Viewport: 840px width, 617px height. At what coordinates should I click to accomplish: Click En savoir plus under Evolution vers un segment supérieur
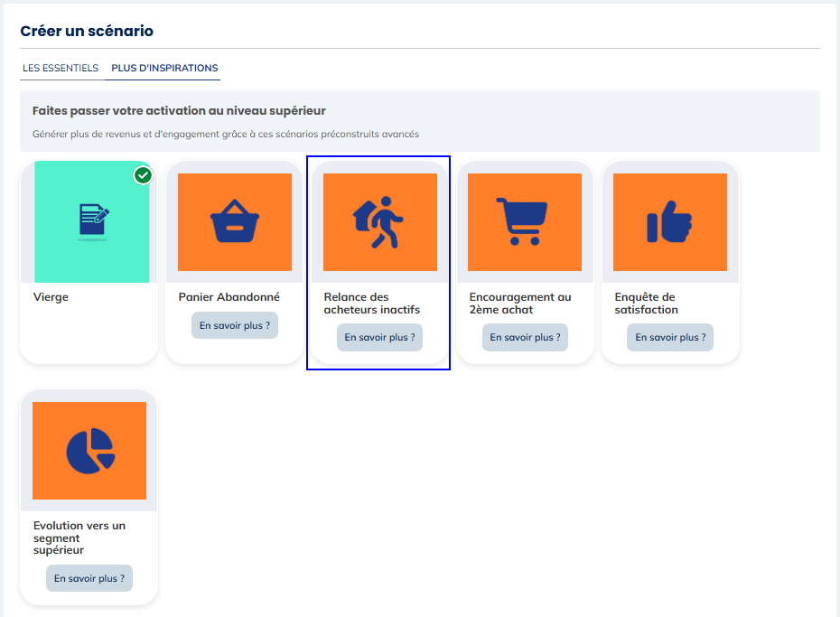89,577
